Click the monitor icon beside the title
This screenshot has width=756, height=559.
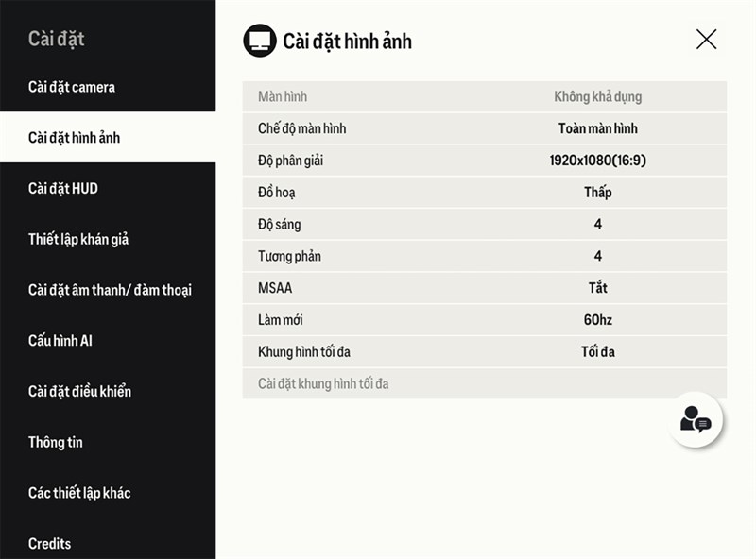260,41
